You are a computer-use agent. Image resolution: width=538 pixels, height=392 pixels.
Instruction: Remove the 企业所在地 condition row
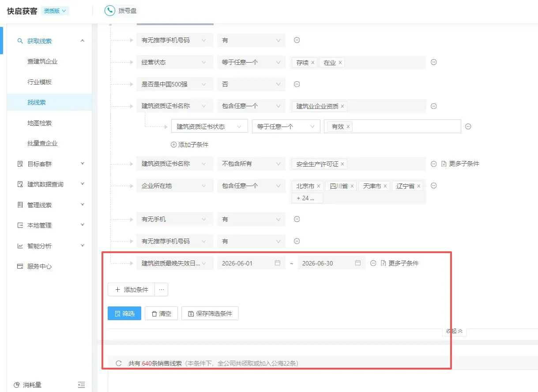434,186
